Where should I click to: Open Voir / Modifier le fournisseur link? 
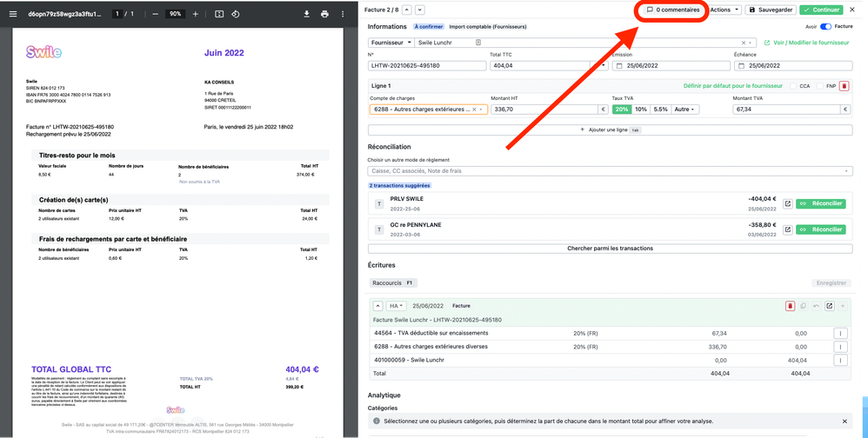(805, 42)
